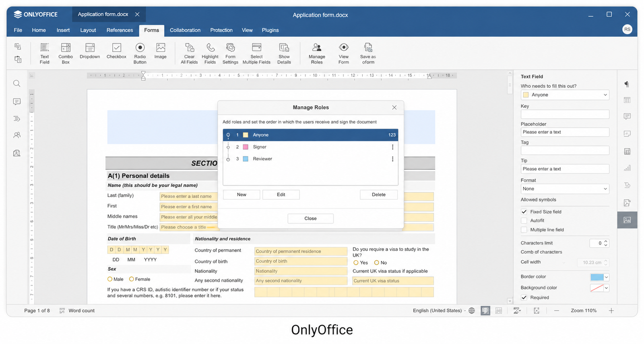This screenshot has width=644, height=344.
Task: Select the Male radio button
Action: pos(110,279)
